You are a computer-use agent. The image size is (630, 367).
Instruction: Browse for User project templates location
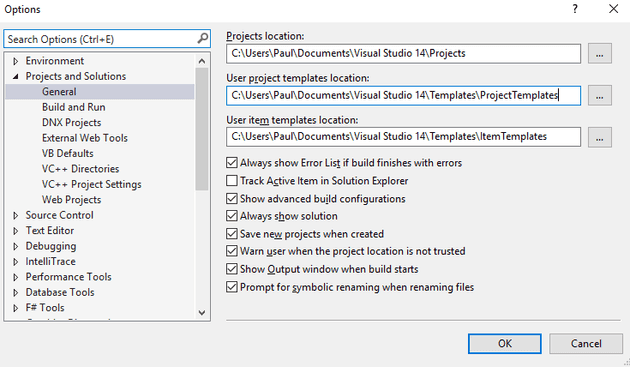pos(599,96)
